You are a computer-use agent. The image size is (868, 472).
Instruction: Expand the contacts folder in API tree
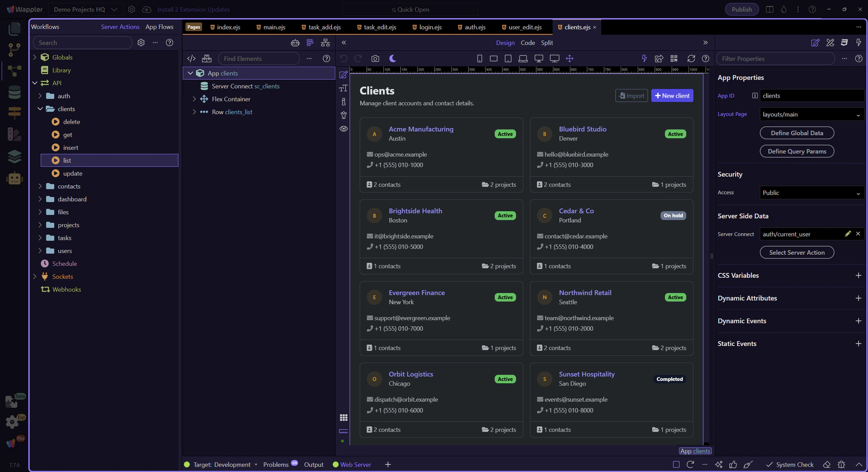[x=40, y=186]
